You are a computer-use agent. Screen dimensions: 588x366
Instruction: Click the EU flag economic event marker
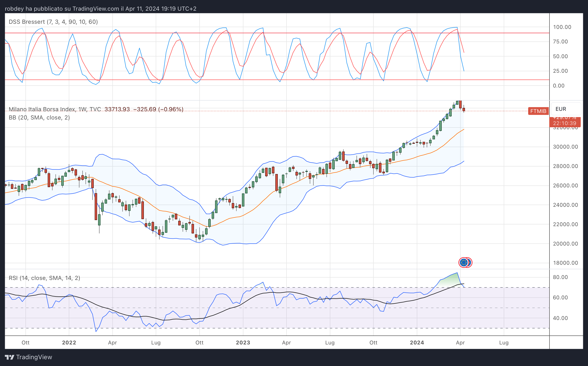coord(464,263)
